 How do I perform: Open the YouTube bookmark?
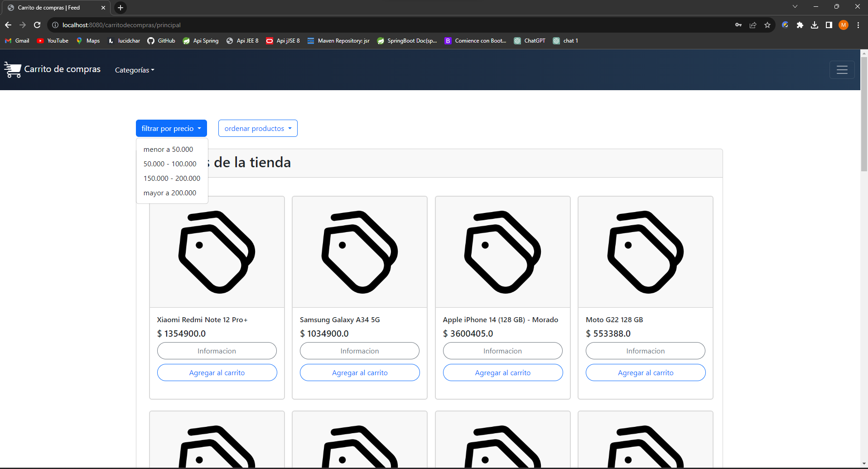click(52, 41)
